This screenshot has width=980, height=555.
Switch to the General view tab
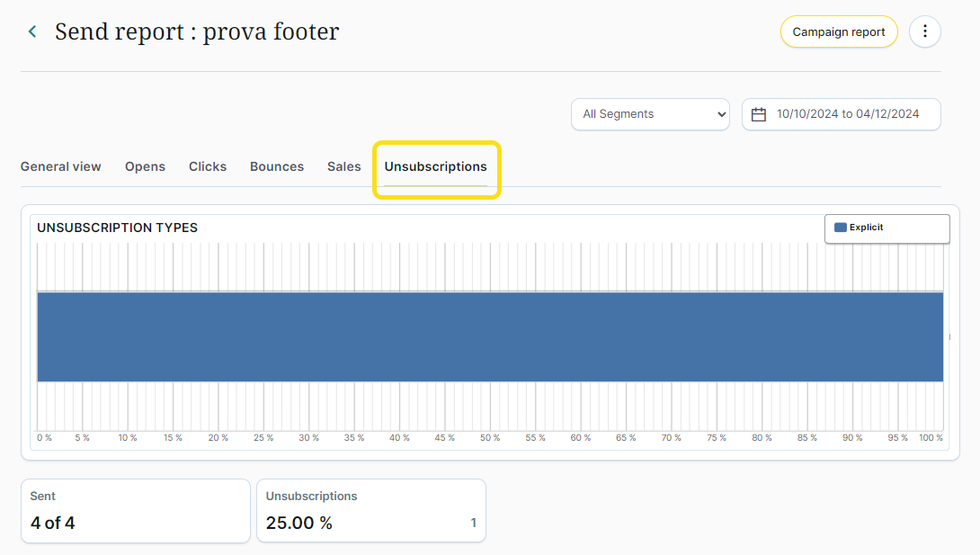(61, 166)
